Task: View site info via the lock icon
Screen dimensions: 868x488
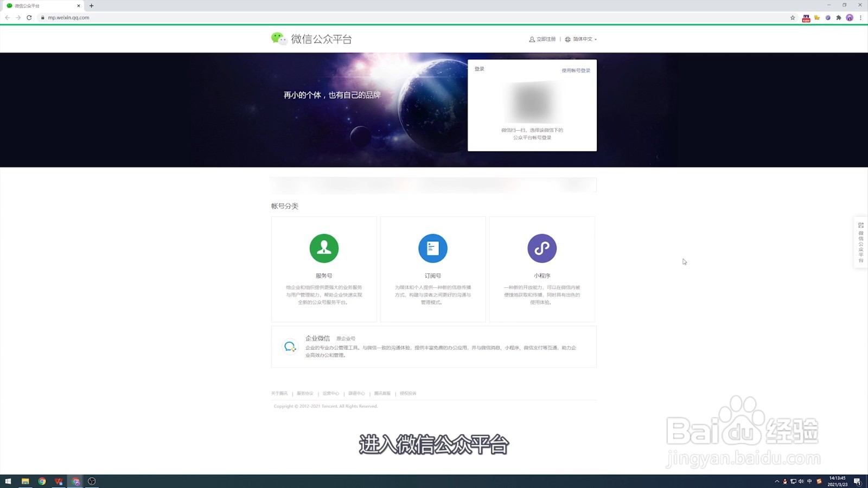Action: coord(42,18)
